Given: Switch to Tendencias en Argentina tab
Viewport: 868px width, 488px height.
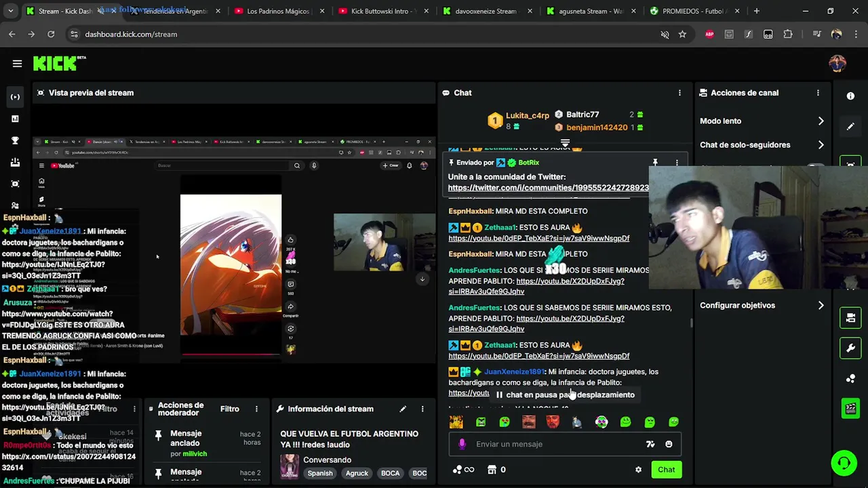Looking at the screenshot, I should [175, 11].
